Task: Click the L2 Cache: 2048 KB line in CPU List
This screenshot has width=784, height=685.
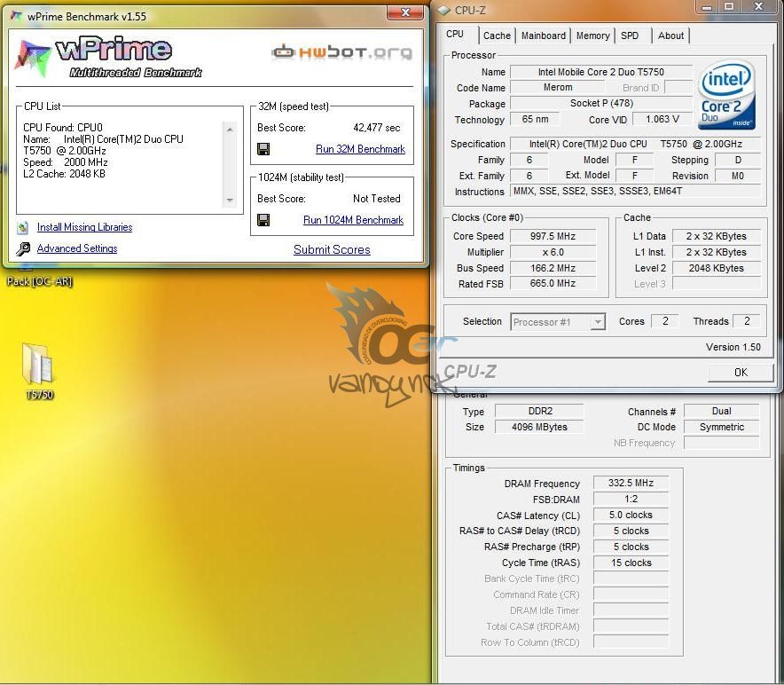Action: click(x=64, y=174)
